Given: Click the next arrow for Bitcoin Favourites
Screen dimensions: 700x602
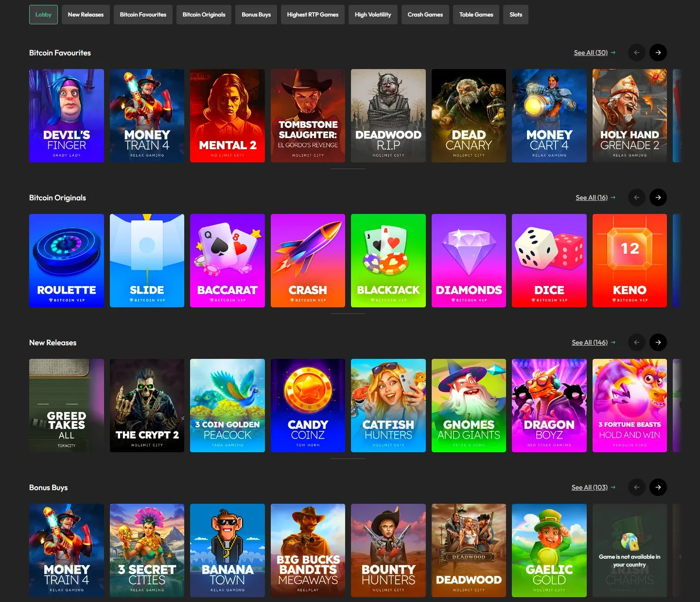Looking at the screenshot, I should coord(658,53).
